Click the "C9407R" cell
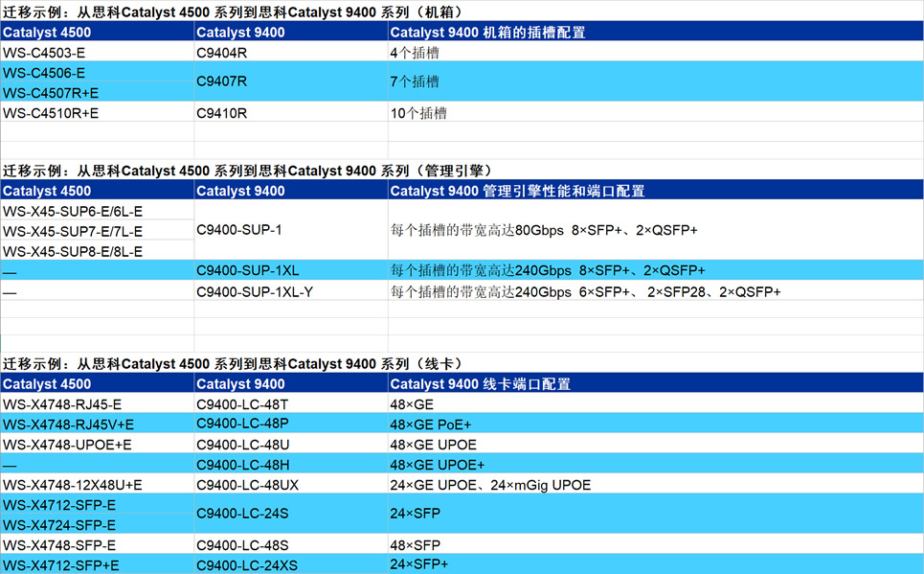 click(291, 81)
